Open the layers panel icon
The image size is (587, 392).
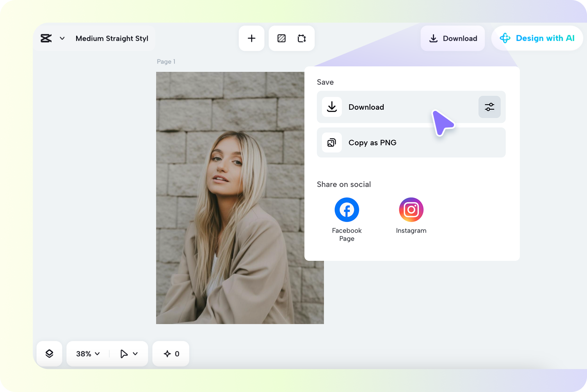coord(49,354)
